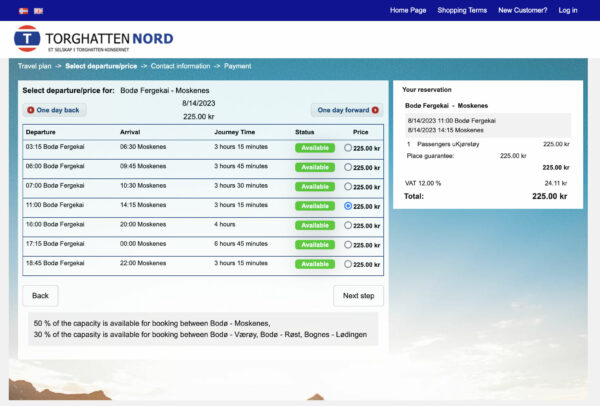This screenshot has width=600, height=406.
Task: Click '03:15 Bodø Fergekai' departure cell
Action: 55,147
